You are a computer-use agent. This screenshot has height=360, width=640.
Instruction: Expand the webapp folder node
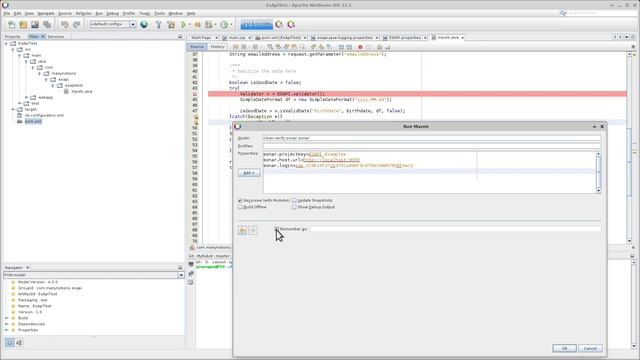(26, 98)
